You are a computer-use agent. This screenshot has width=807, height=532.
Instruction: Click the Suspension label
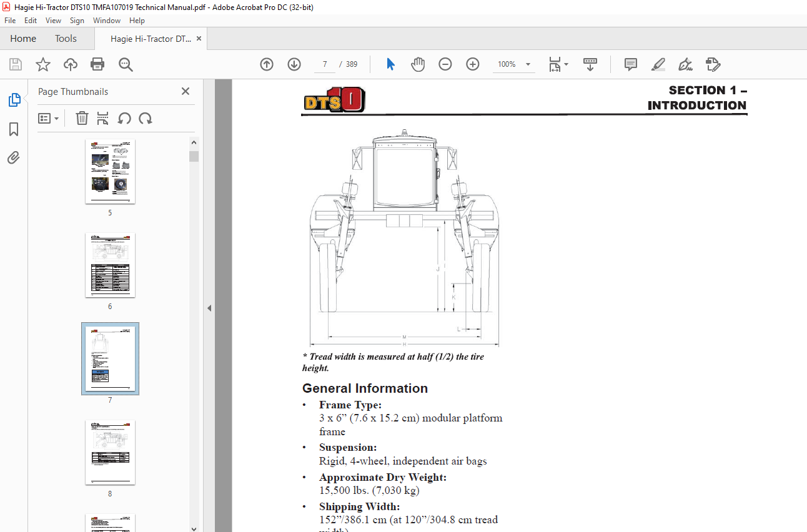tap(348, 447)
